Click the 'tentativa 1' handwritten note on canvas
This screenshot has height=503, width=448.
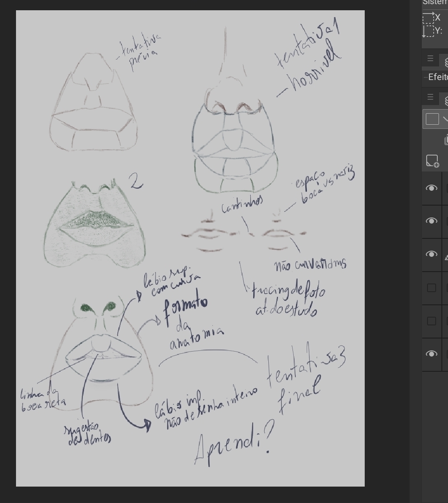click(308, 45)
